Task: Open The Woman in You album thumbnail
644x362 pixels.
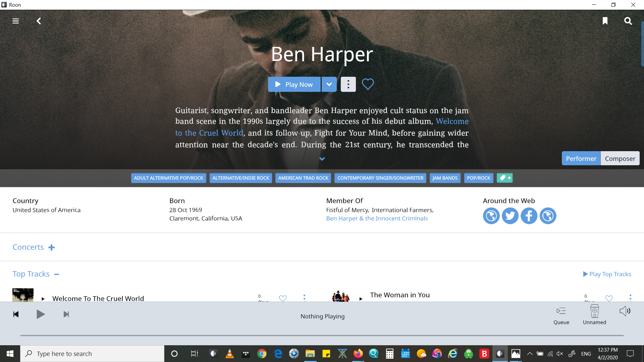Action: click(x=340, y=296)
